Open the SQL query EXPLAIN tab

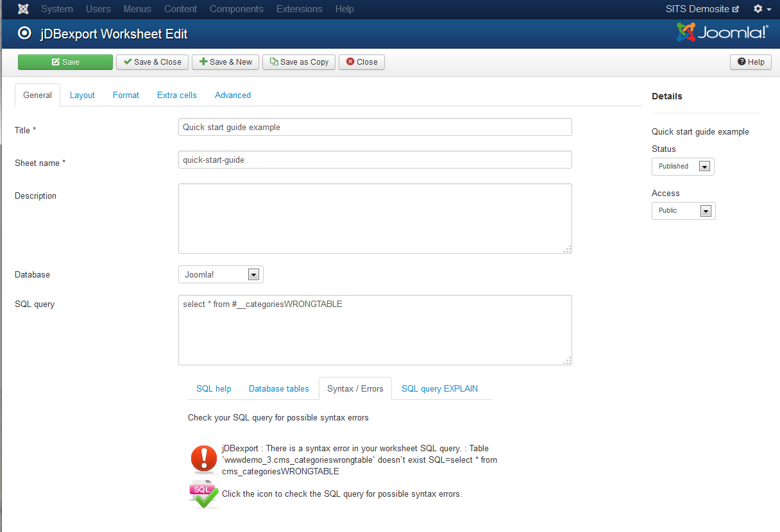tap(439, 388)
